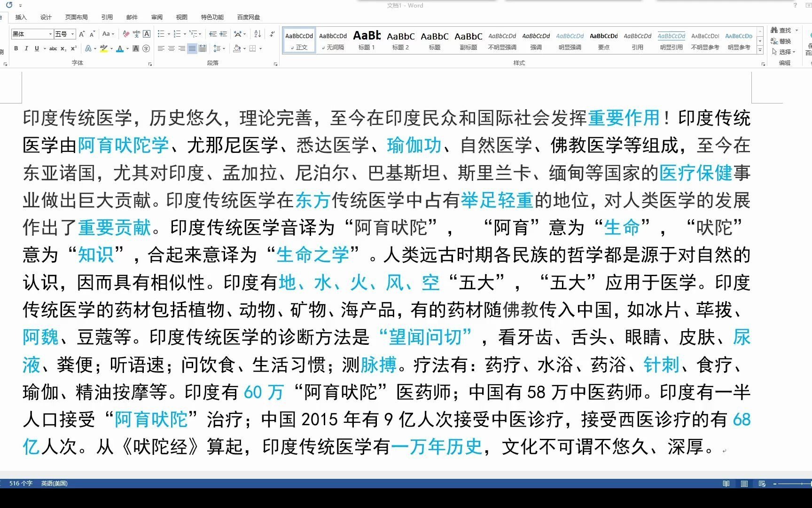Toggle character border button
Screen dimensions: 812x508
tap(147, 34)
